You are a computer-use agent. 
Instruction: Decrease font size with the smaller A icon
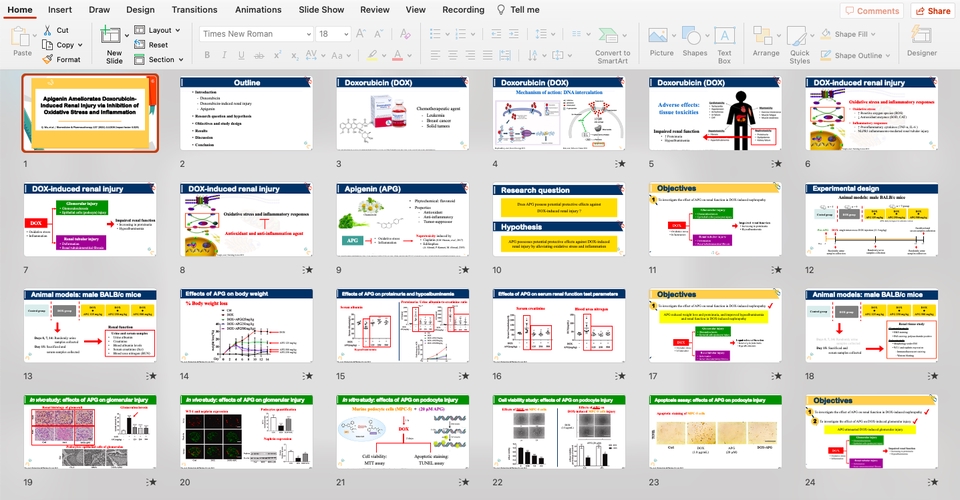coord(378,34)
